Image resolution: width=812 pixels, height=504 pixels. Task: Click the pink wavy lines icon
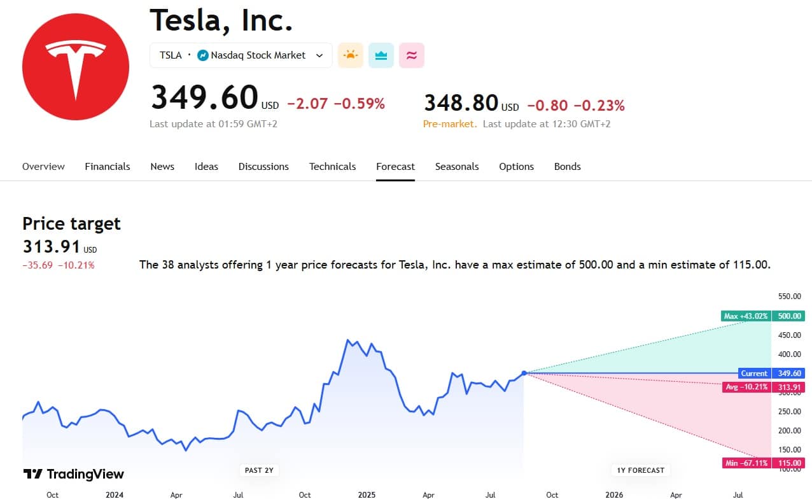(x=412, y=55)
